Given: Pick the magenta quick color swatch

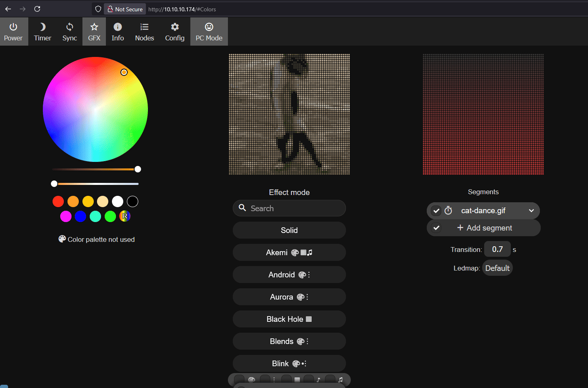Looking at the screenshot, I should (x=66, y=216).
